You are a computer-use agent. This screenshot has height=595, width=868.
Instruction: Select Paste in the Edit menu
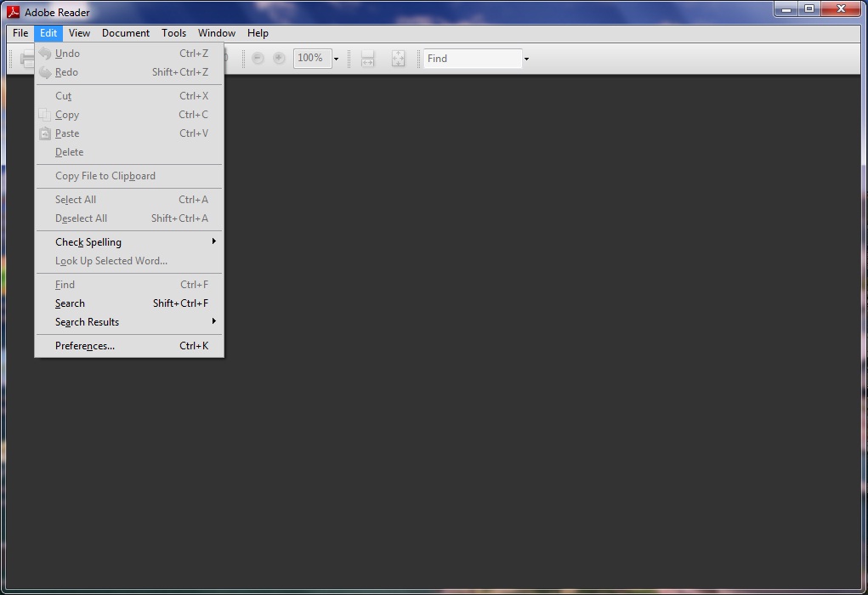click(129, 134)
